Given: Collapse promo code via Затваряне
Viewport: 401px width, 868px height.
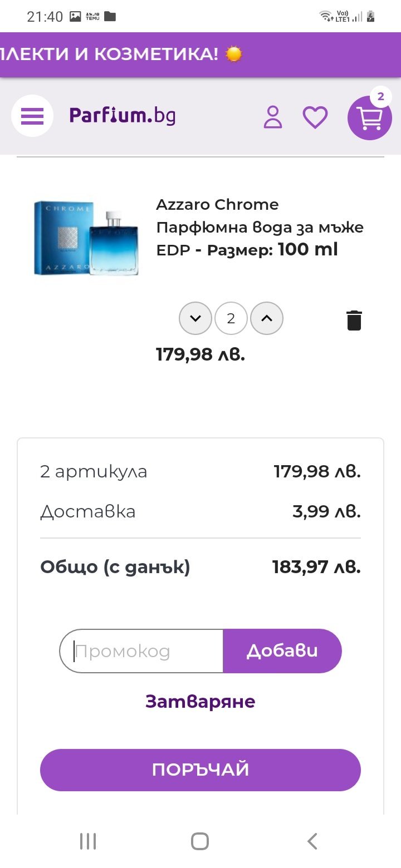Looking at the screenshot, I should 200,702.
